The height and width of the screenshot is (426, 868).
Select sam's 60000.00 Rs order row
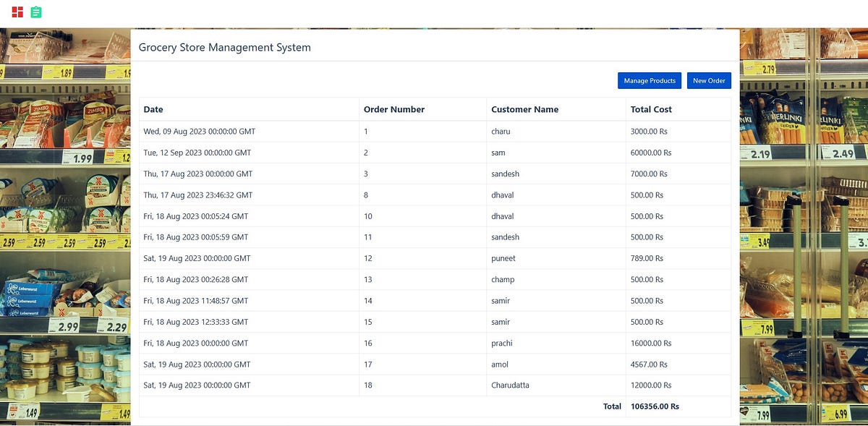(434, 153)
